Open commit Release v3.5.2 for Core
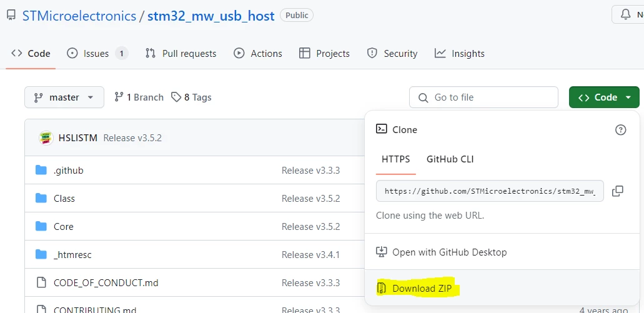The width and height of the screenshot is (644, 313). (x=310, y=227)
